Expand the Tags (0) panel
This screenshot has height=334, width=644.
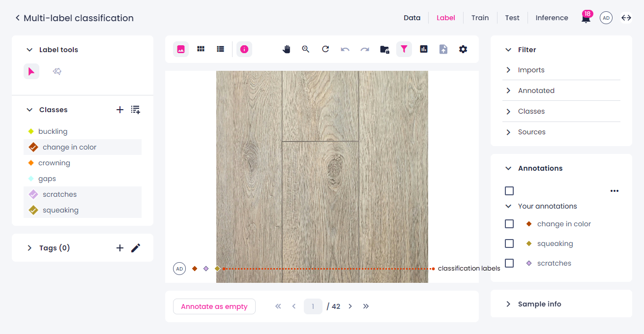[29, 248]
